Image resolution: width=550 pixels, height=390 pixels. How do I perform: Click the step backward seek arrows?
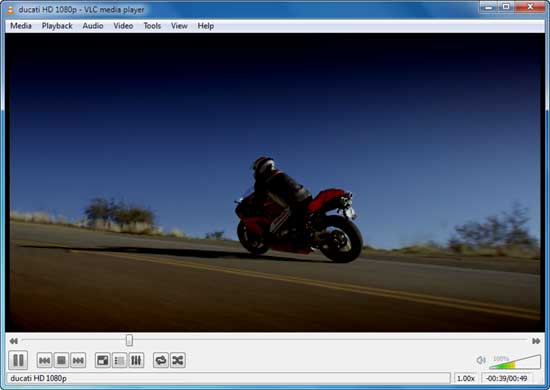click(13, 341)
